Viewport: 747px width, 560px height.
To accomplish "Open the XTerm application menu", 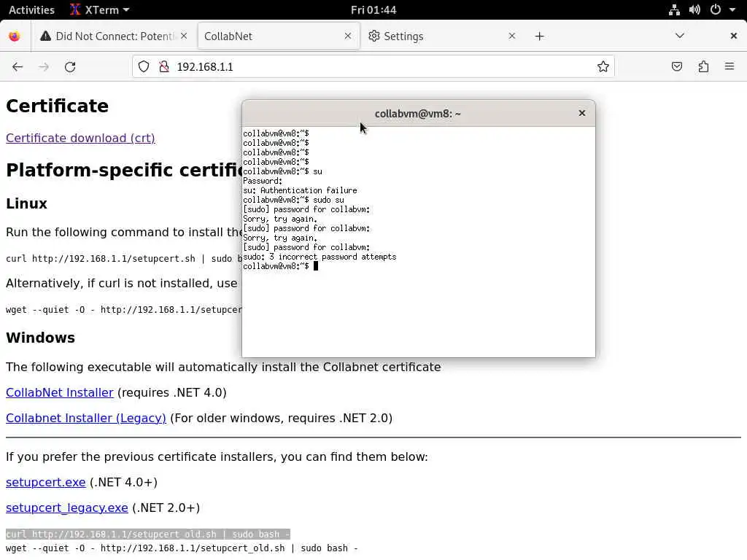I will click(x=100, y=9).
